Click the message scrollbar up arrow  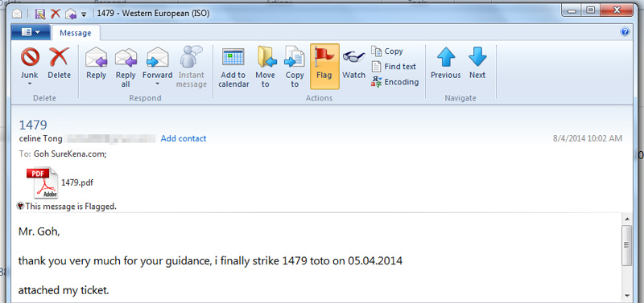click(627, 219)
